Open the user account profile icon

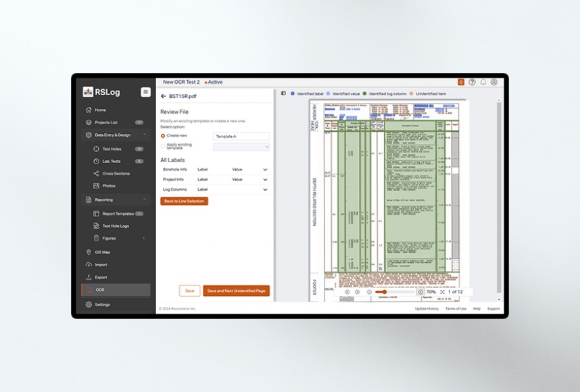coord(494,82)
